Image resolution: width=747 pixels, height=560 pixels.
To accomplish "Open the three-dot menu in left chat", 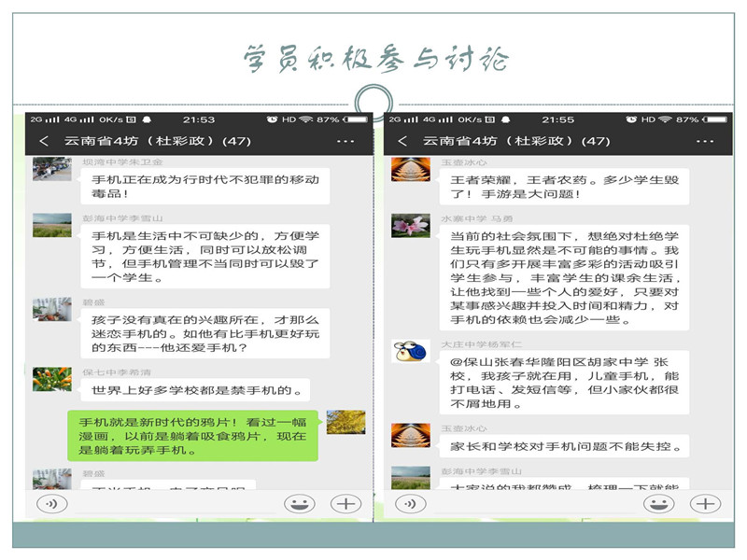I will coord(345,141).
